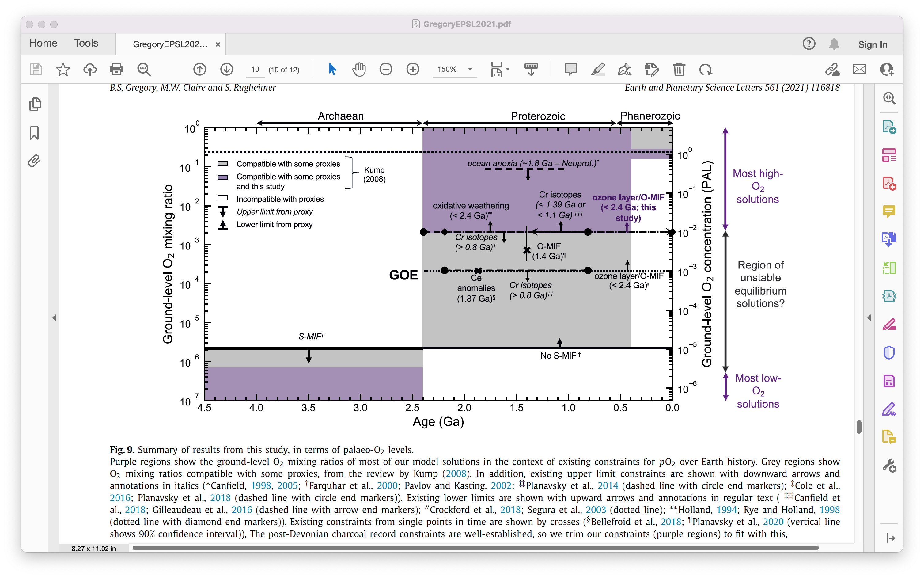Open the Tools tab
The width and height of the screenshot is (924, 578).
86,43
